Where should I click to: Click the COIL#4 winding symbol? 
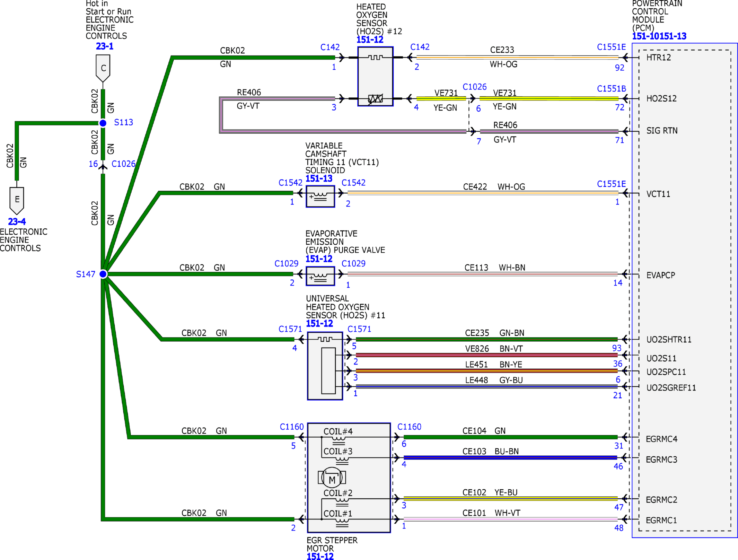pos(339,441)
